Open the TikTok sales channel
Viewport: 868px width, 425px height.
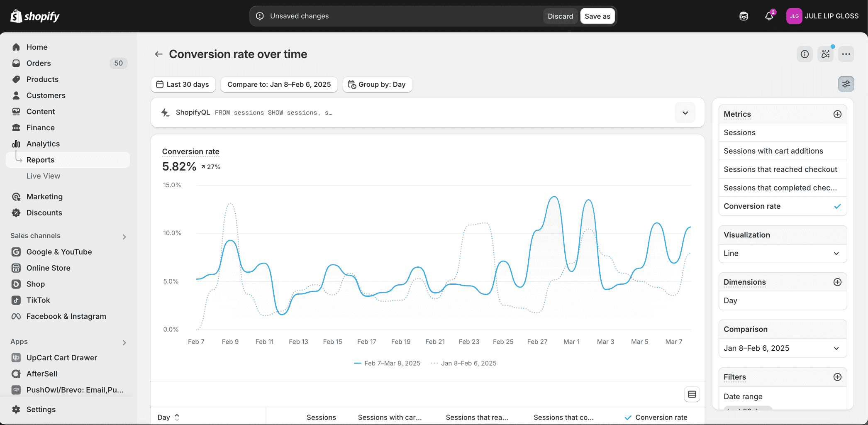38,300
